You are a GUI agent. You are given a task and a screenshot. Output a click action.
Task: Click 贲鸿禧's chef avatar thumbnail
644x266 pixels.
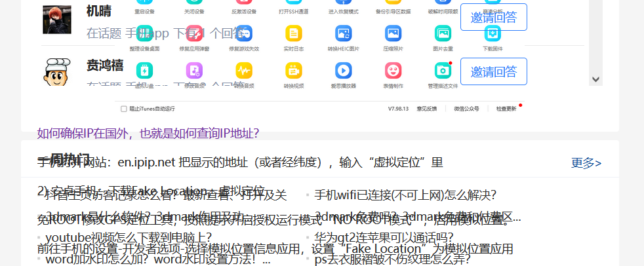click(56, 72)
